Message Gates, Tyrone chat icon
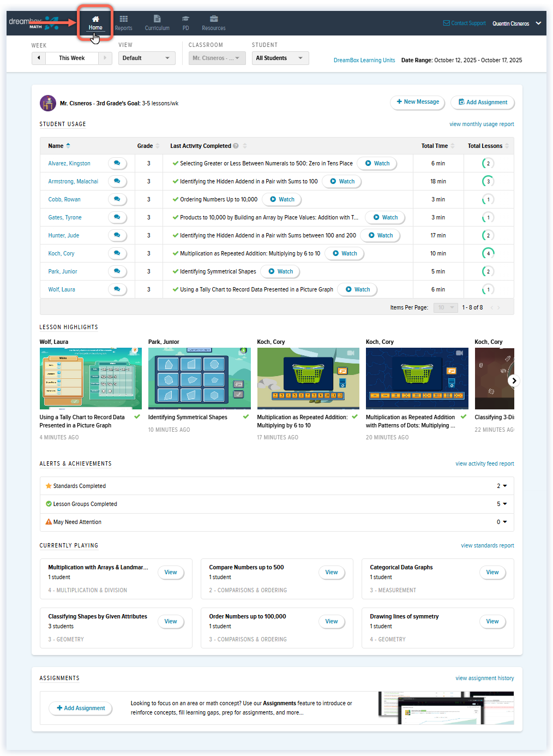The image size is (553, 756). (x=117, y=217)
